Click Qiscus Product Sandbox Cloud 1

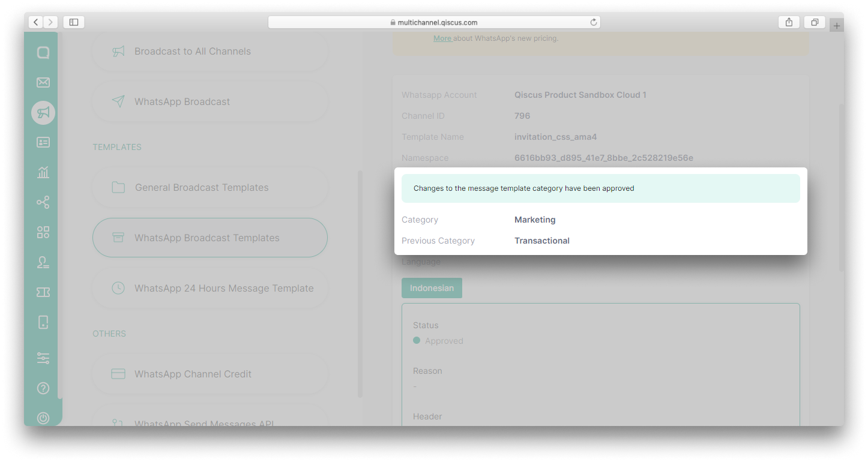click(x=580, y=95)
